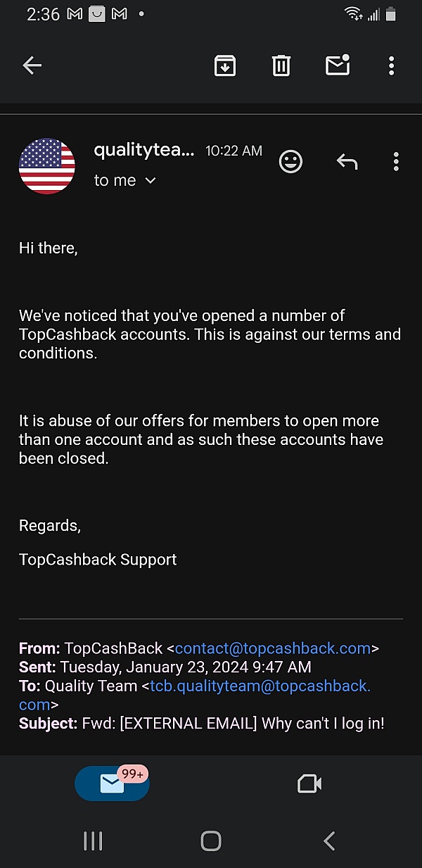
Task: Reply to the qualityteam message
Action: 347,162
